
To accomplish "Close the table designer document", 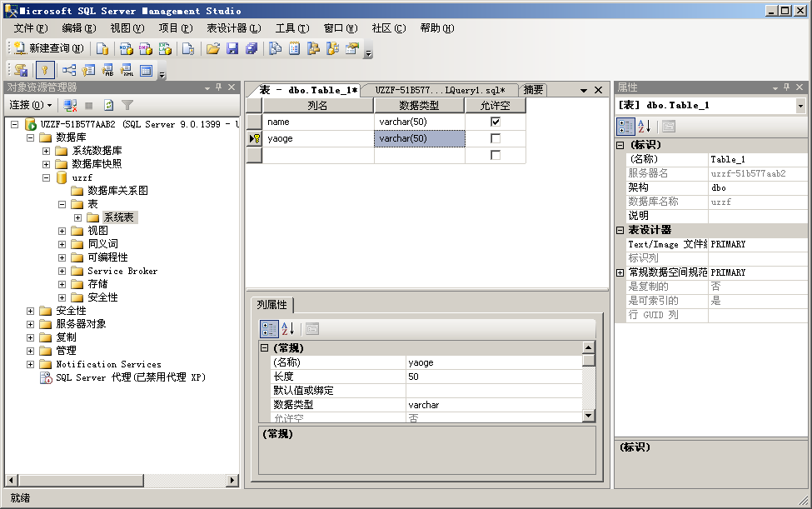I will (x=598, y=90).
